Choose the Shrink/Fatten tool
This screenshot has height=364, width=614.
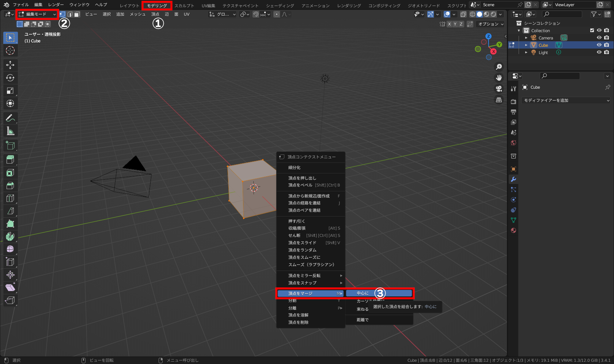pos(10,275)
